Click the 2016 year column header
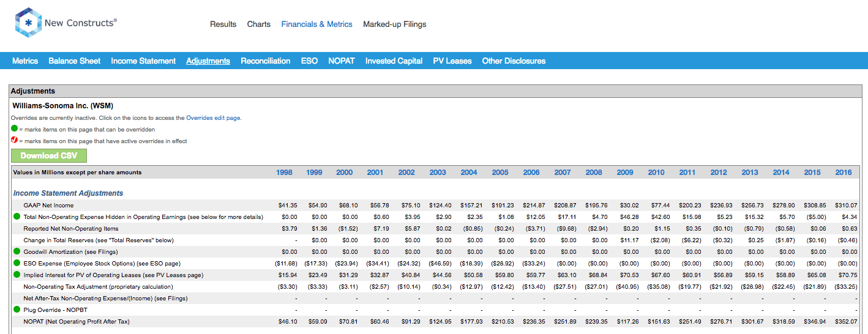Screen dimensions: 868x334 coord(844,173)
